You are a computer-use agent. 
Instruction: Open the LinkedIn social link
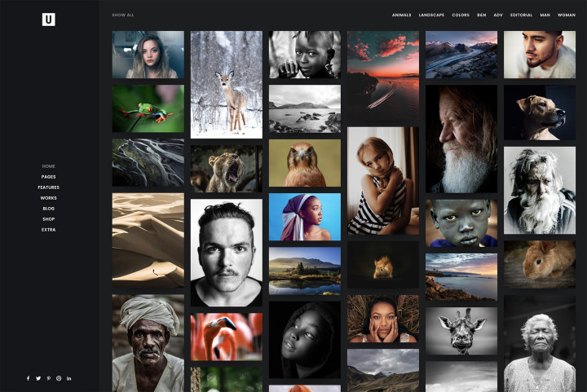tap(69, 378)
